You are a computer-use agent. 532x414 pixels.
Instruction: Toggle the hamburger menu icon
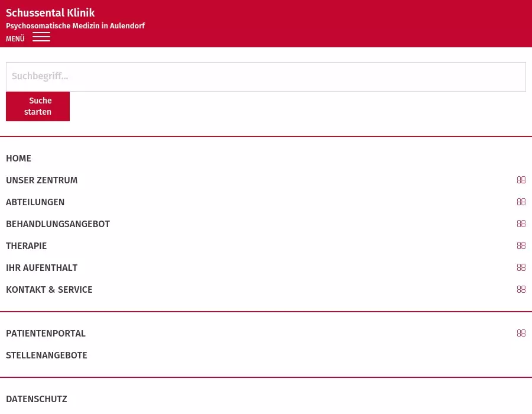coord(41,37)
